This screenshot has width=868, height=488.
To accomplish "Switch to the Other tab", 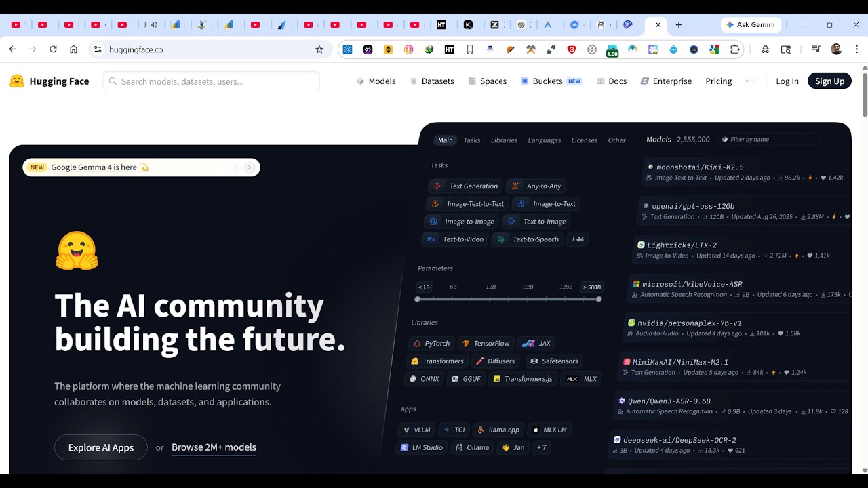I will click(617, 140).
